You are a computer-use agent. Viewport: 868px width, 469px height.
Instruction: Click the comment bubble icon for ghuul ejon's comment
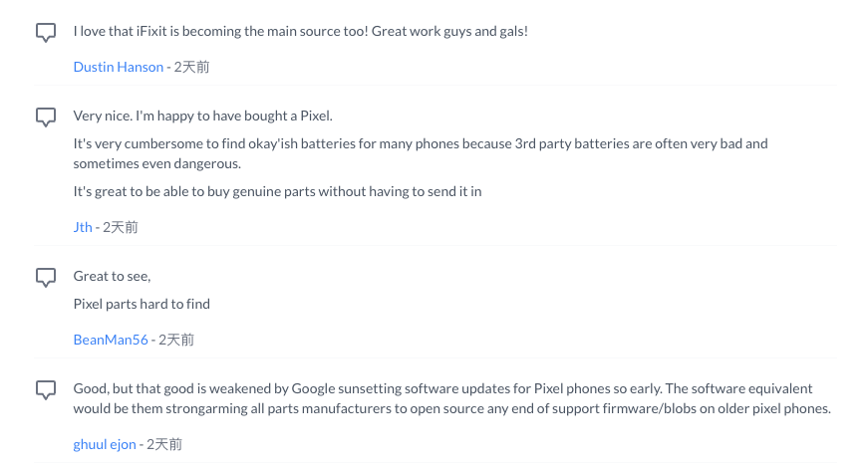pos(46,389)
